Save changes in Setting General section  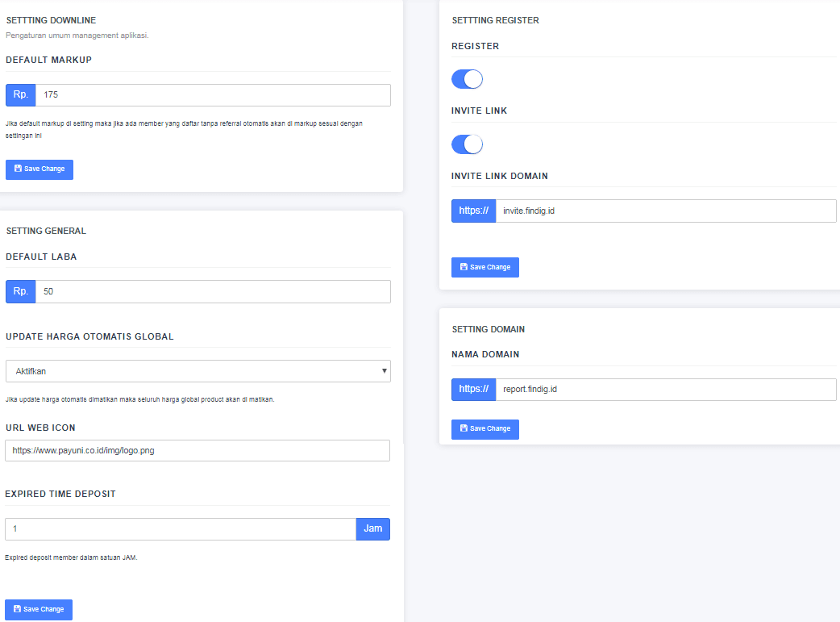coord(39,609)
